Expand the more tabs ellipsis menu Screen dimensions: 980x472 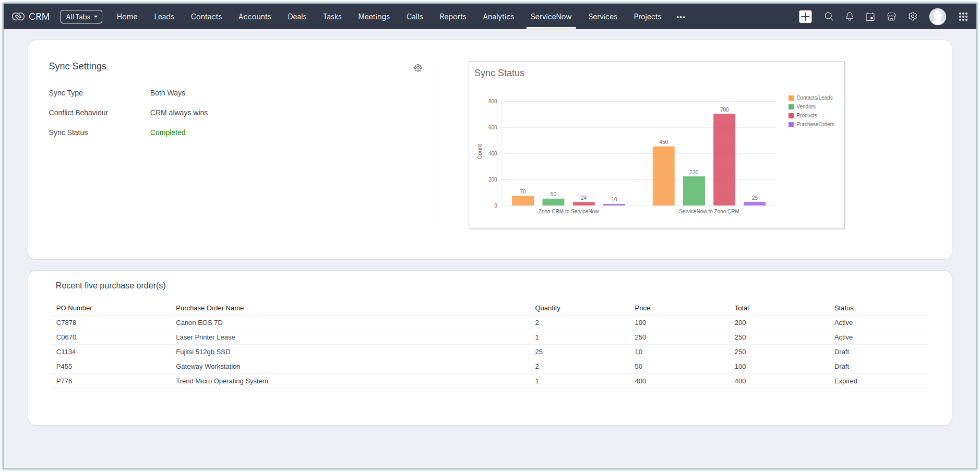click(x=680, y=17)
